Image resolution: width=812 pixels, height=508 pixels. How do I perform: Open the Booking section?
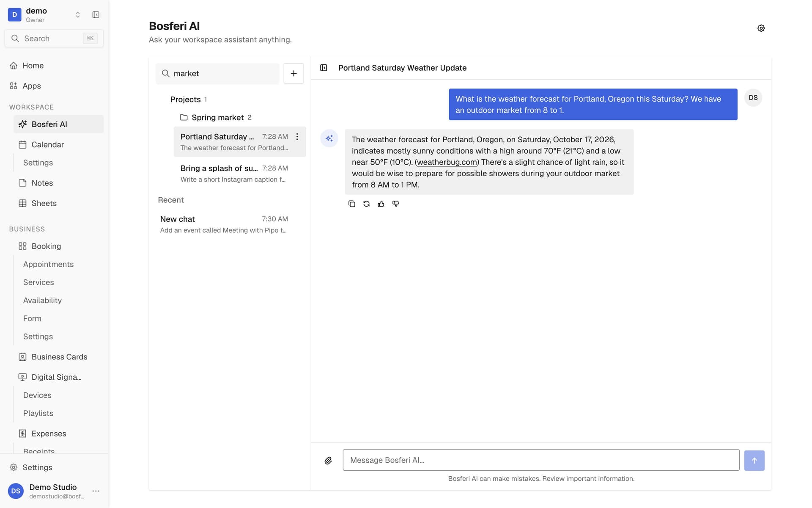pos(58,246)
